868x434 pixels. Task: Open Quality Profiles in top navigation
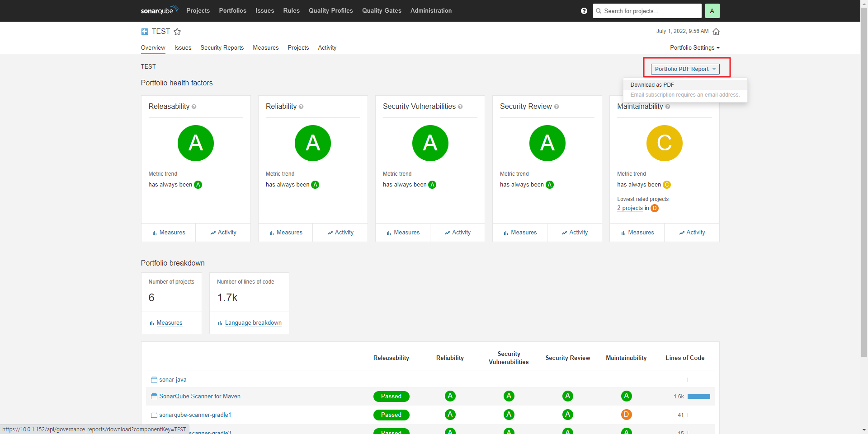pyautogui.click(x=331, y=11)
